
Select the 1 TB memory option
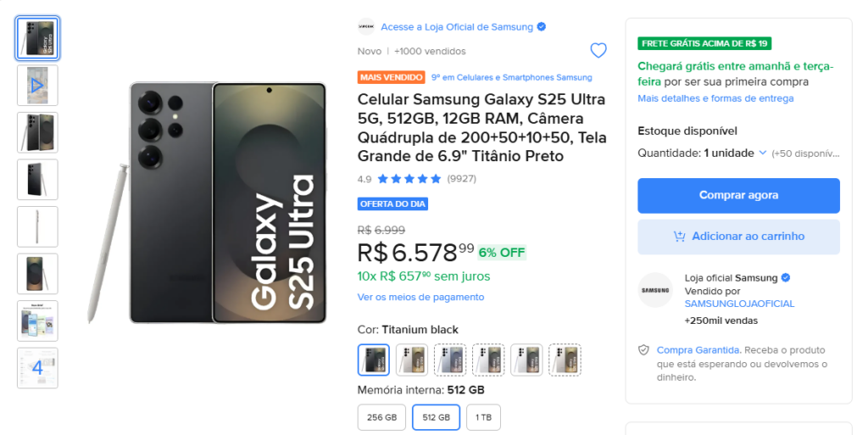483,417
